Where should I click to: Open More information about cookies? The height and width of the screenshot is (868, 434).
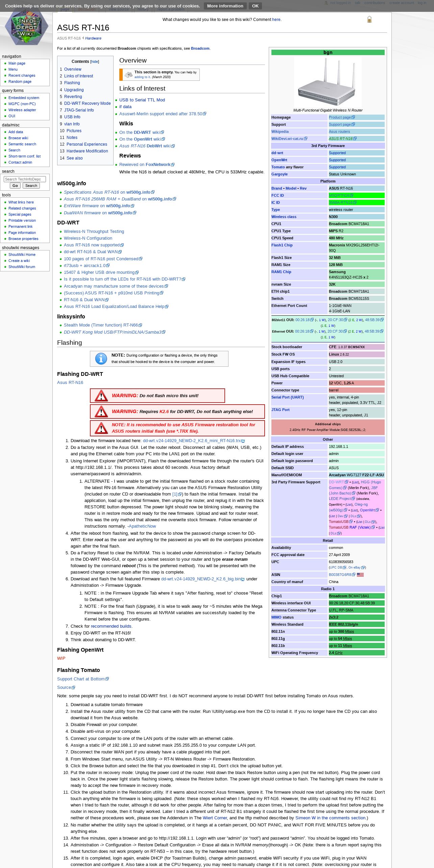(225, 6)
